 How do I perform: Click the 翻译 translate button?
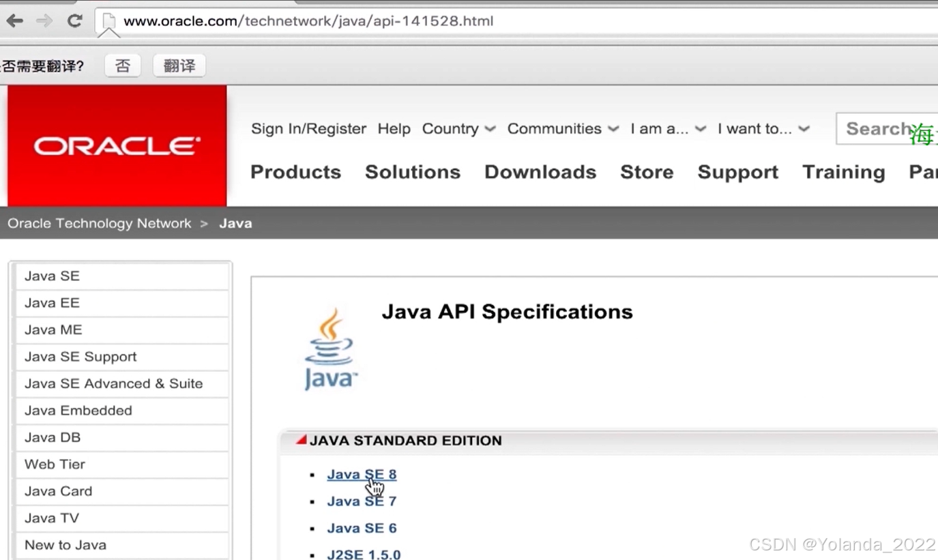179,65
